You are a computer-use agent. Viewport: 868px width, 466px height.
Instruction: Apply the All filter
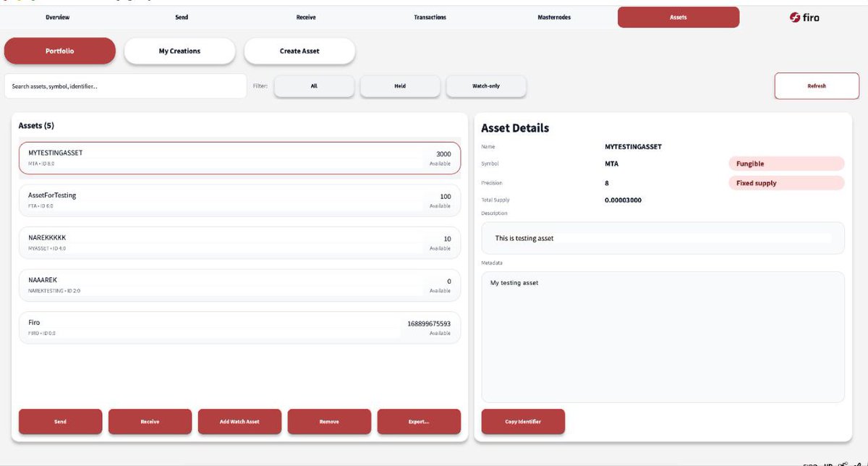[x=314, y=86]
